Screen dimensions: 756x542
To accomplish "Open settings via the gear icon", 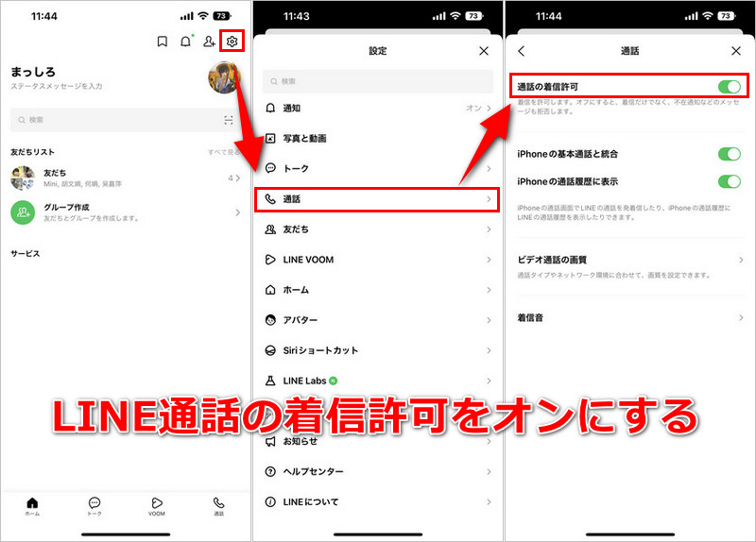I will tap(232, 42).
